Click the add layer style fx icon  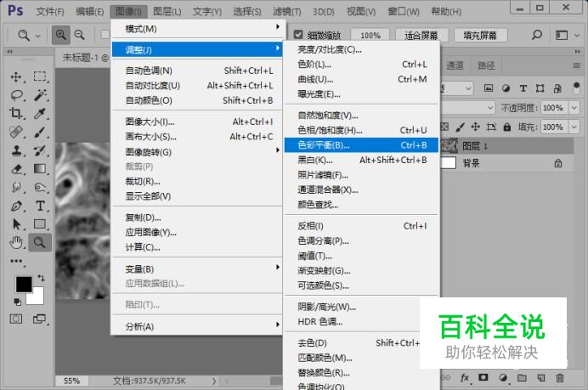[465, 377]
